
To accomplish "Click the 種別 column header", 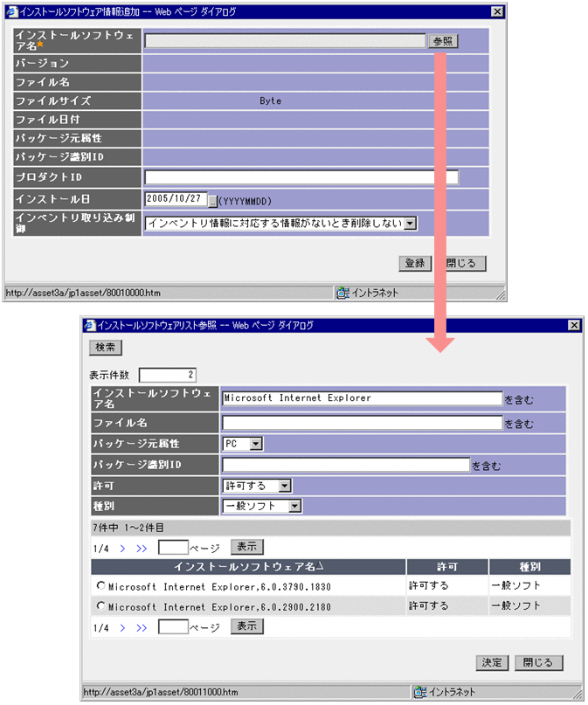I will (530, 566).
